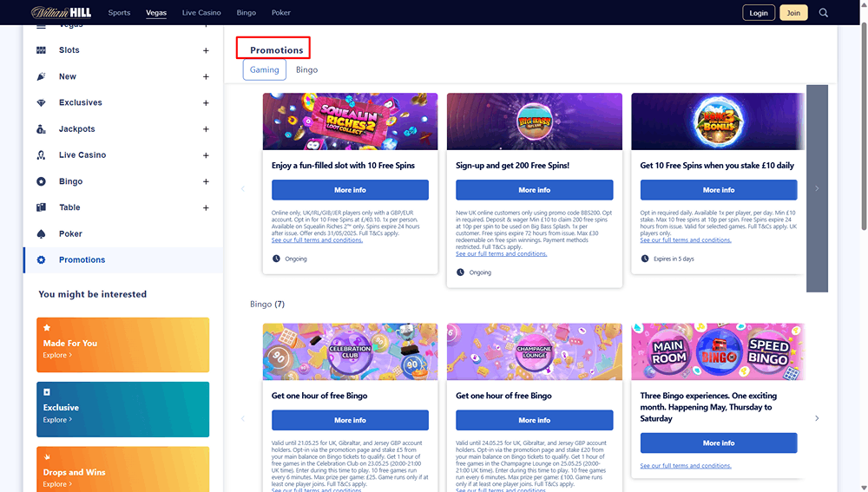Click the Squealin Riches 2 banner image
Viewport: 868px width, 492px height.
tap(350, 121)
